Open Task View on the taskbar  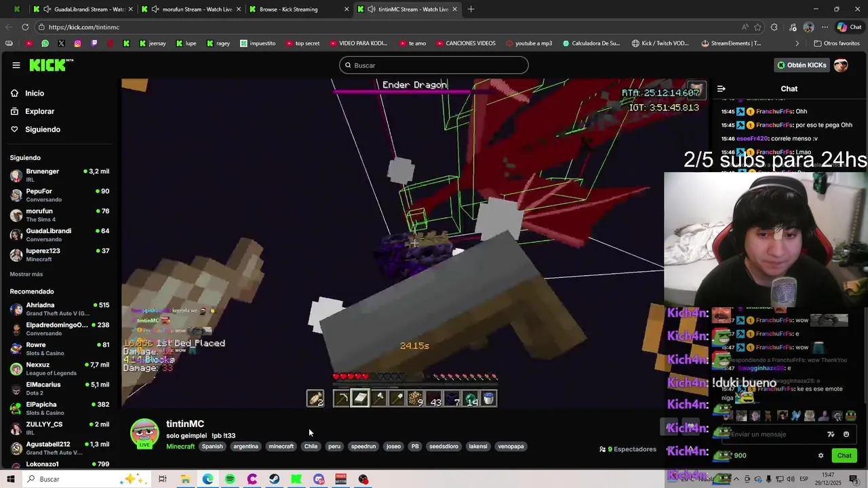pos(163,479)
